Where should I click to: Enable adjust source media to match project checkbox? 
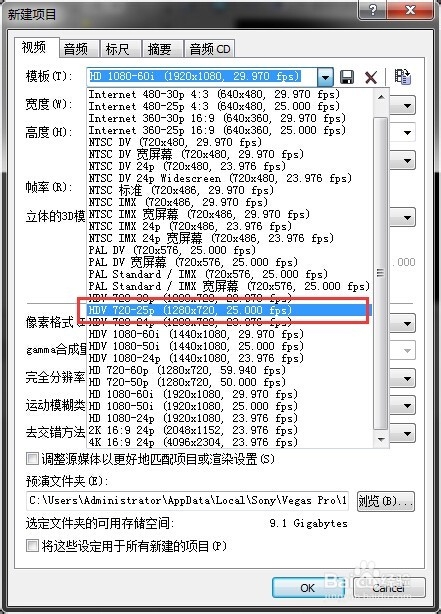(32, 459)
